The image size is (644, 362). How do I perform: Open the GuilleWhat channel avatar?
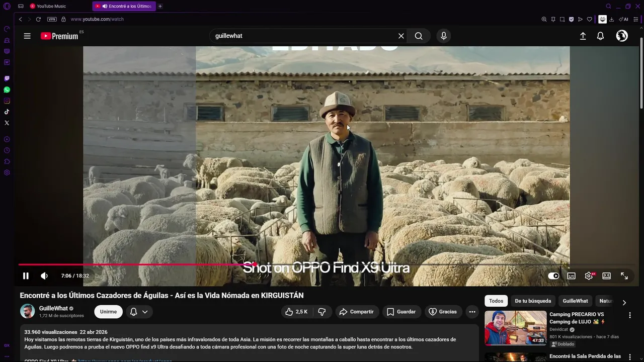tap(27, 311)
